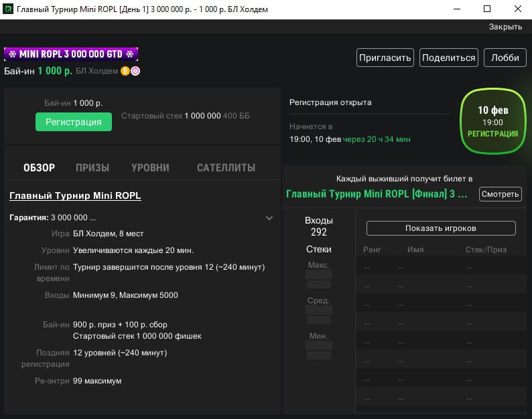Screen dimensions: 532x419
Task: Click the Входы count 292
Action: (x=318, y=232)
